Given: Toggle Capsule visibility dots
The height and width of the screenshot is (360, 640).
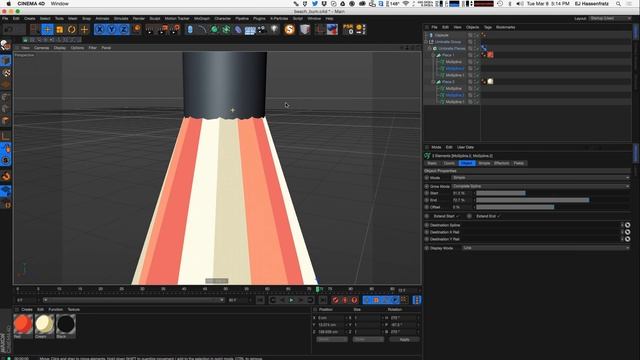Looking at the screenshot, I should [476, 35].
